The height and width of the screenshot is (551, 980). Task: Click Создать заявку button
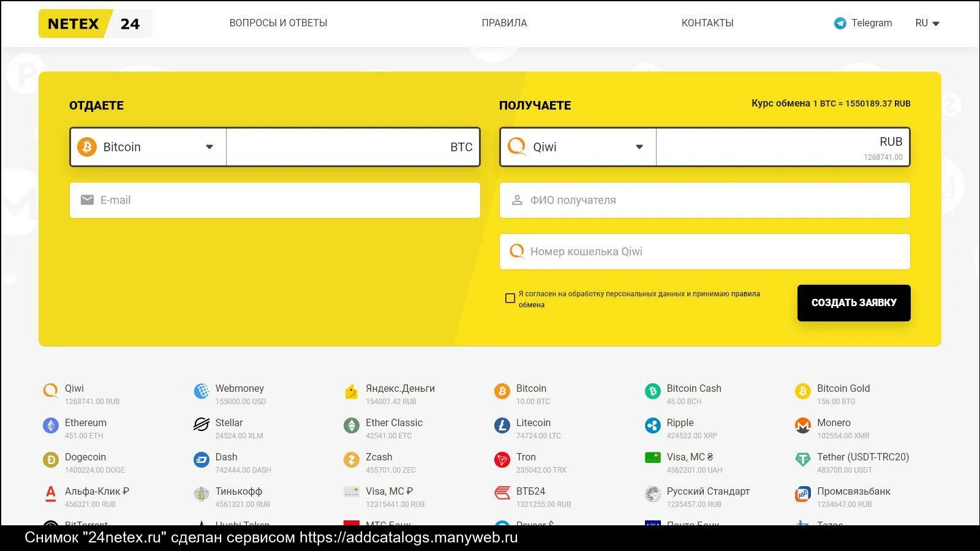(x=854, y=303)
